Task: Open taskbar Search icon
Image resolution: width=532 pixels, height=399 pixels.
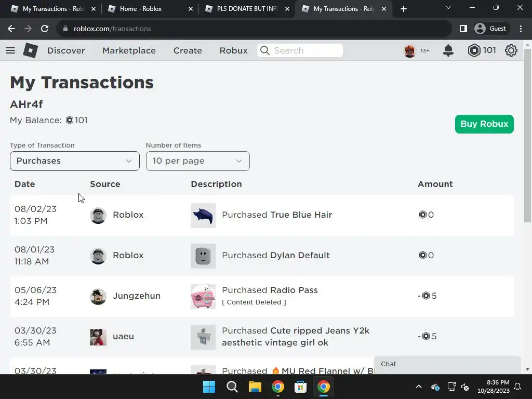Action: coord(232,387)
